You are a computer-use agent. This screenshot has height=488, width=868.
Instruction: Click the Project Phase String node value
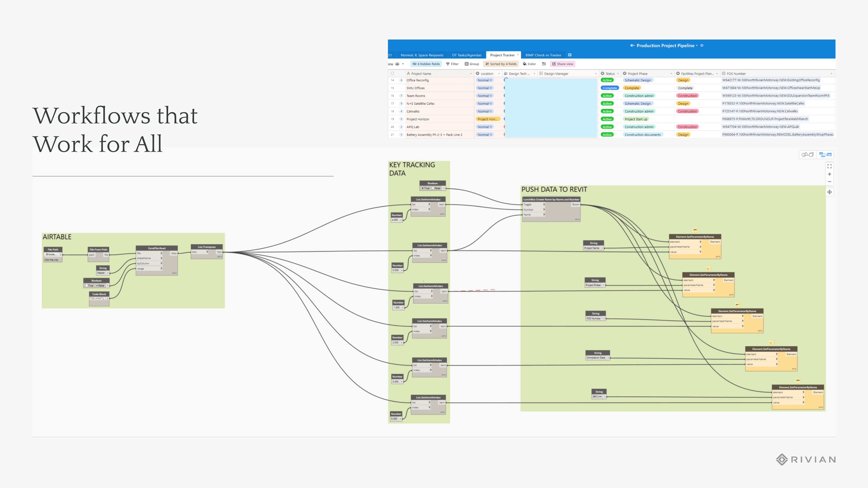[593, 285]
